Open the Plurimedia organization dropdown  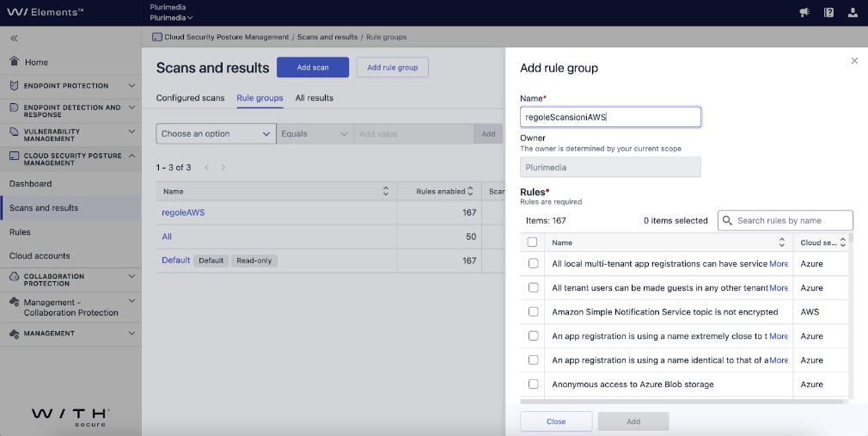(x=171, y=18)
